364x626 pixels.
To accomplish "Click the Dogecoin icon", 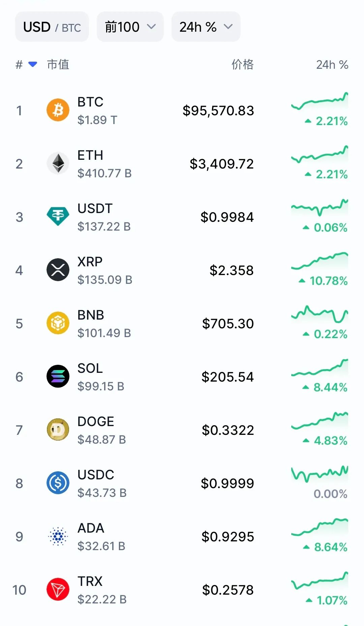I will (x=58, y=429).
